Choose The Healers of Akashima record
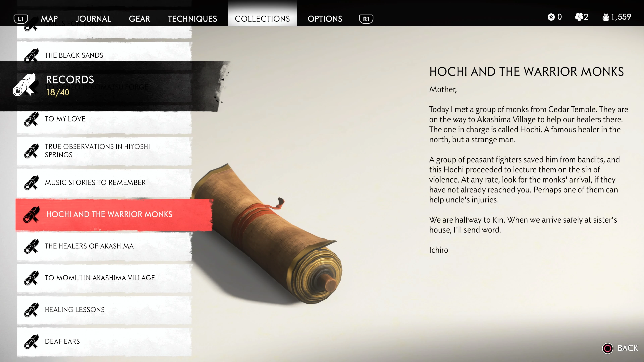Image resolution: width=644 pixels, height=362 pixels. [x=104, y=246]
